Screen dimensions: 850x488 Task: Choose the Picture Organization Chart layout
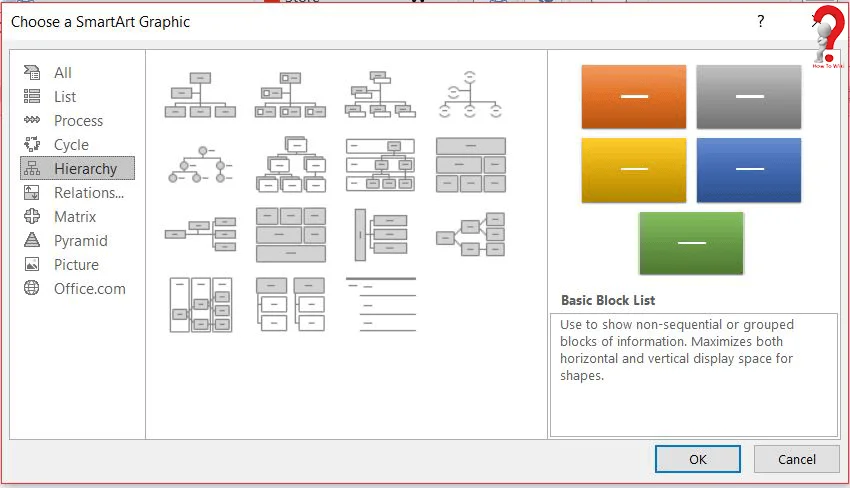click(x=291, y=94)
